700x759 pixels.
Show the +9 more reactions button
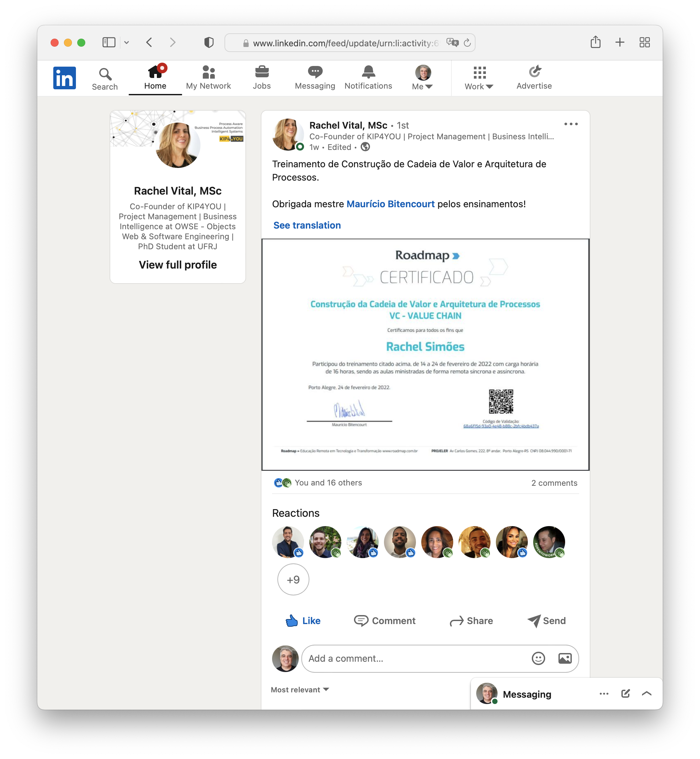point(293,580)
